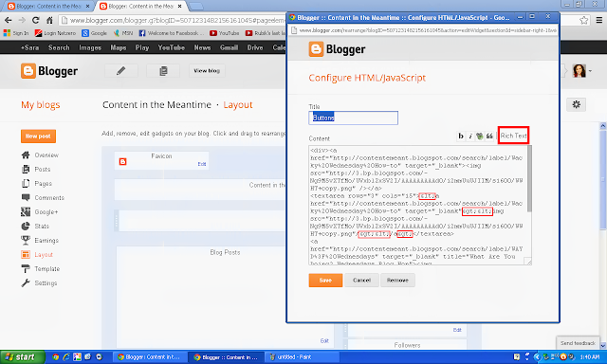The image size is (607, 364).
Task: Open Login Netzero bookmark
Action: point(55,33)
